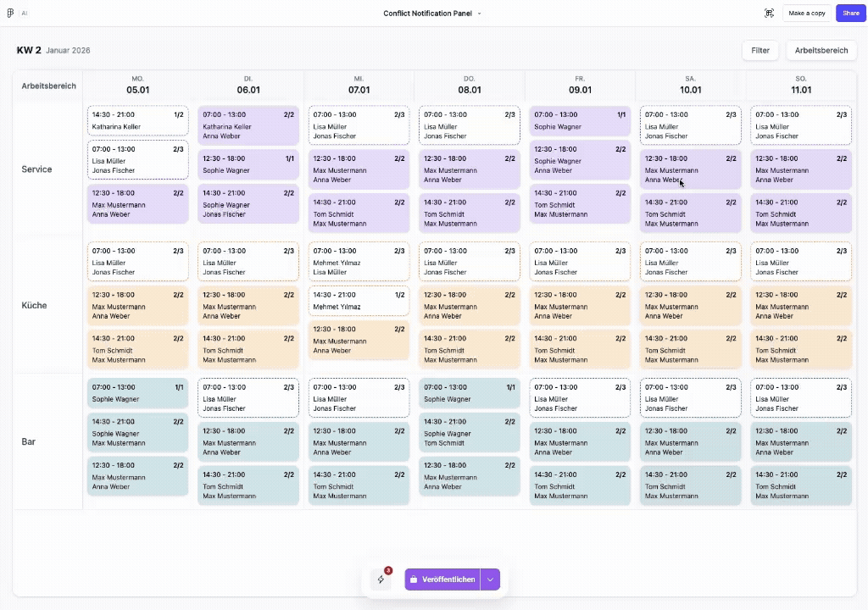Image resolution: width=868 pixels, height=610 pixels.
Task: Open Wednesday's Mehmet Yilmaz 14:30 Küche shift
Action: coord(359,301)
